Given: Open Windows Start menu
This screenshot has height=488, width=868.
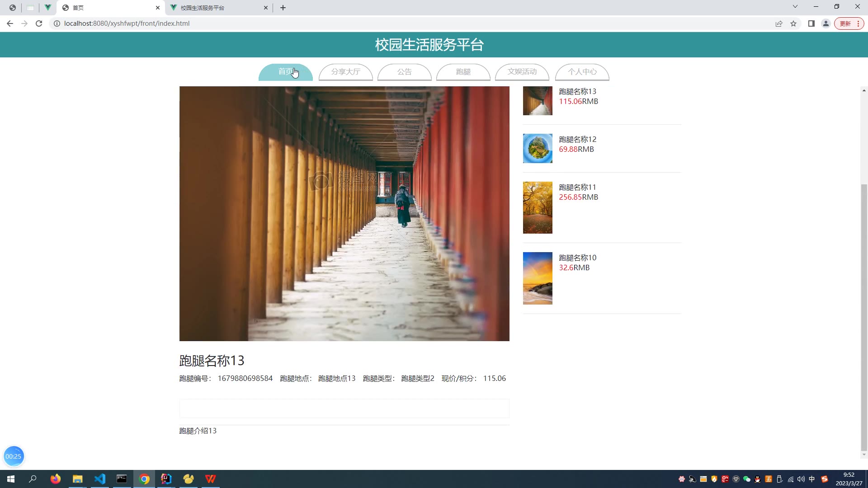Looking at the screenshot, I should (x=11, y=479).
